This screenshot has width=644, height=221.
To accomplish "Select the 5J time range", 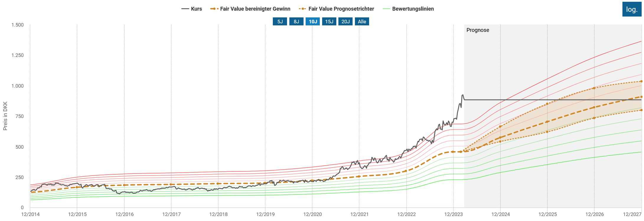I will tap(280, 22).
